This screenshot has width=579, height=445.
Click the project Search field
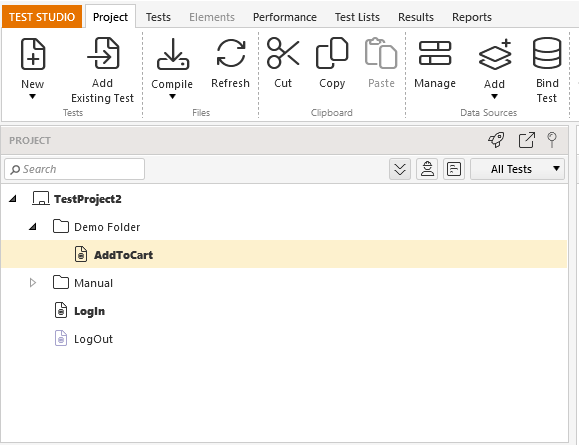75,170
